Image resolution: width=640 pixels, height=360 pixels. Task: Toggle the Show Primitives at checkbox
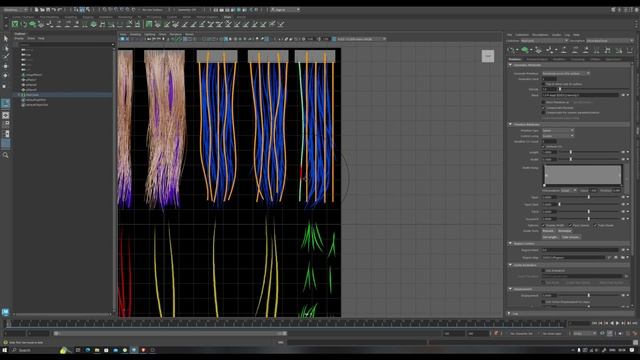pos(544,102)
